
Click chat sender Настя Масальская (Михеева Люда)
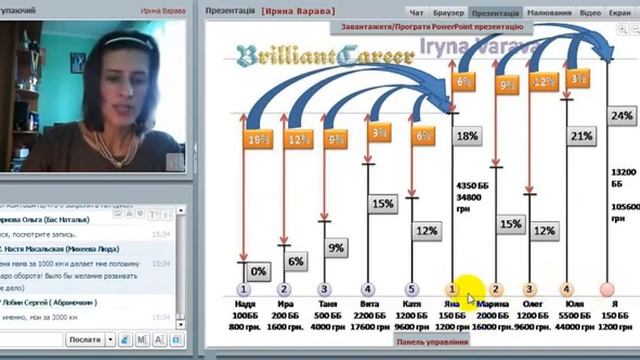point(61,249)
